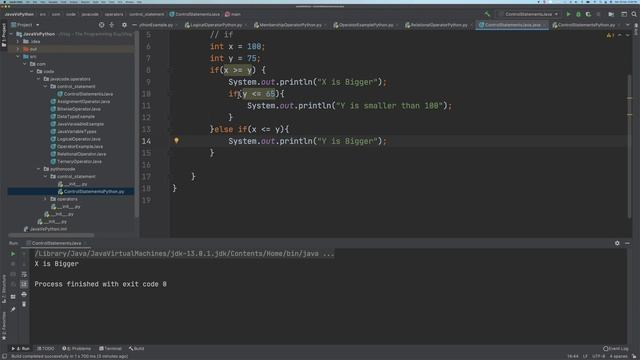This screenshot has height=360, width=640.
Task: Click the warnings indicator in editor corner
Action: (x=610, y=36)
